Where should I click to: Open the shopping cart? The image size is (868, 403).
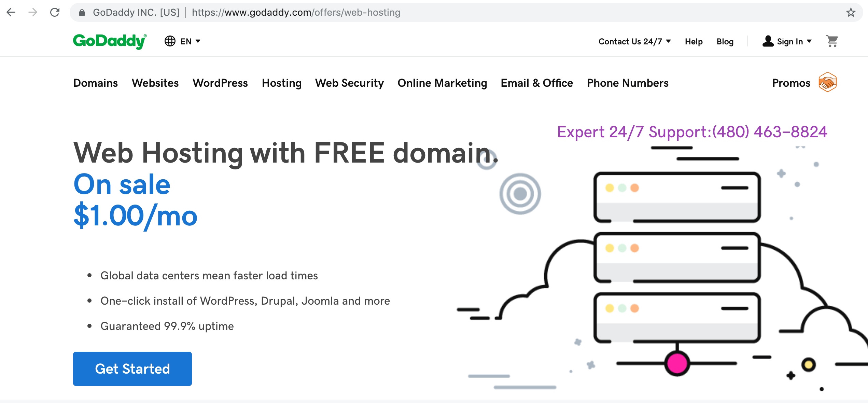click(x=832, y=41)
